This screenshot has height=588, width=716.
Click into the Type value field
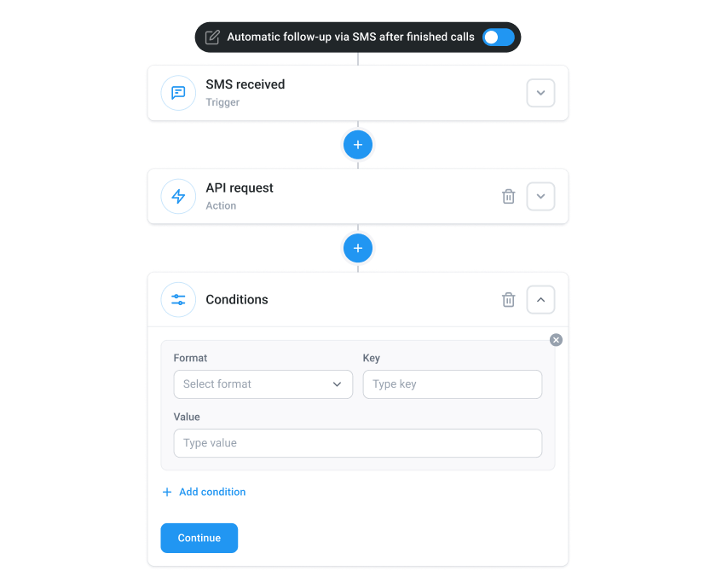point(358,443)
